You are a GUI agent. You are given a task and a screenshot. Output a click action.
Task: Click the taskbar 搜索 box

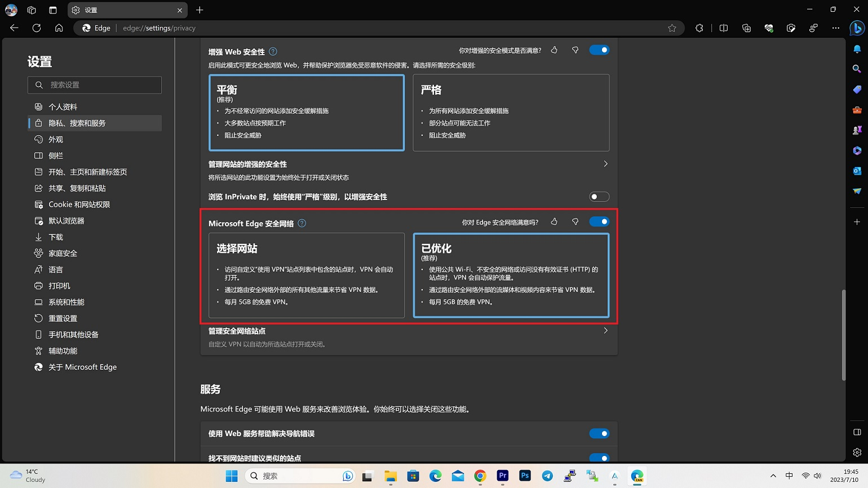(301, 476)
